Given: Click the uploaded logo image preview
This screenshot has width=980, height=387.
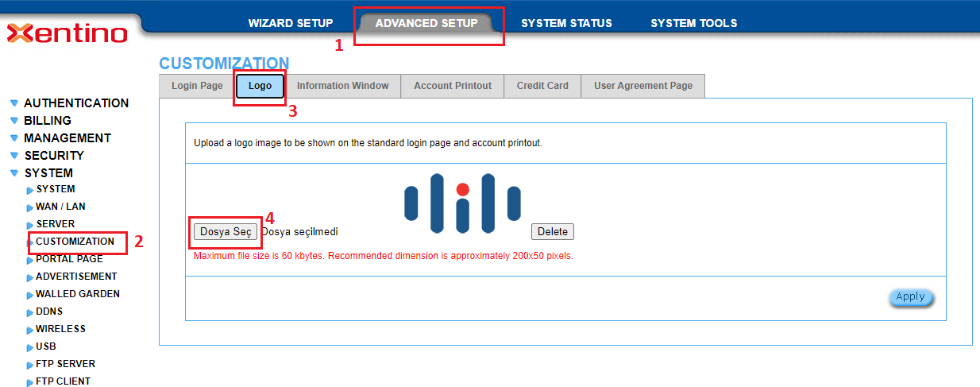Looking at the screenshot, I should pos(462,204).
